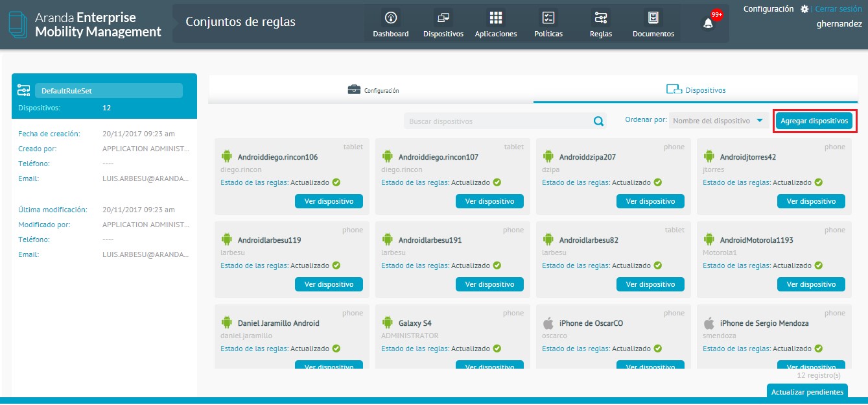
Task: Click the 12 registro(s) count text
Action: (819, 375)
